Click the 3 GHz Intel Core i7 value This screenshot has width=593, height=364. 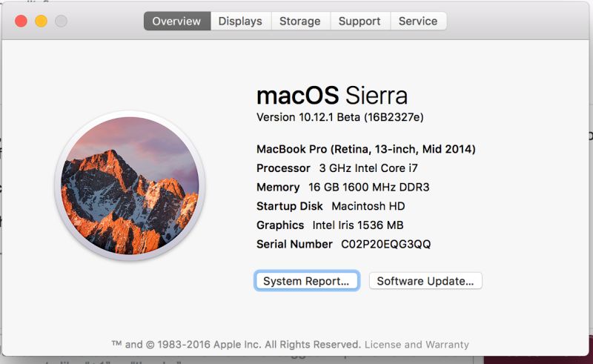(x=368, y=168)
